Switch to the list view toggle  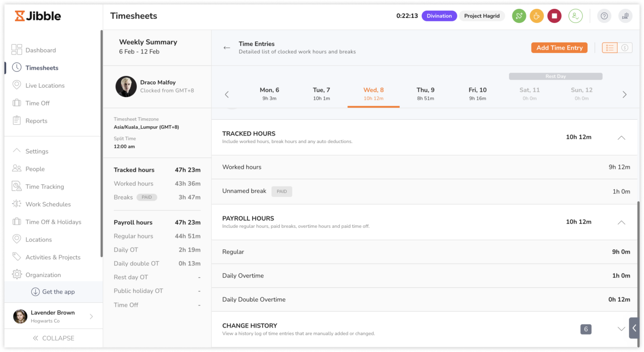click(610, 48)
